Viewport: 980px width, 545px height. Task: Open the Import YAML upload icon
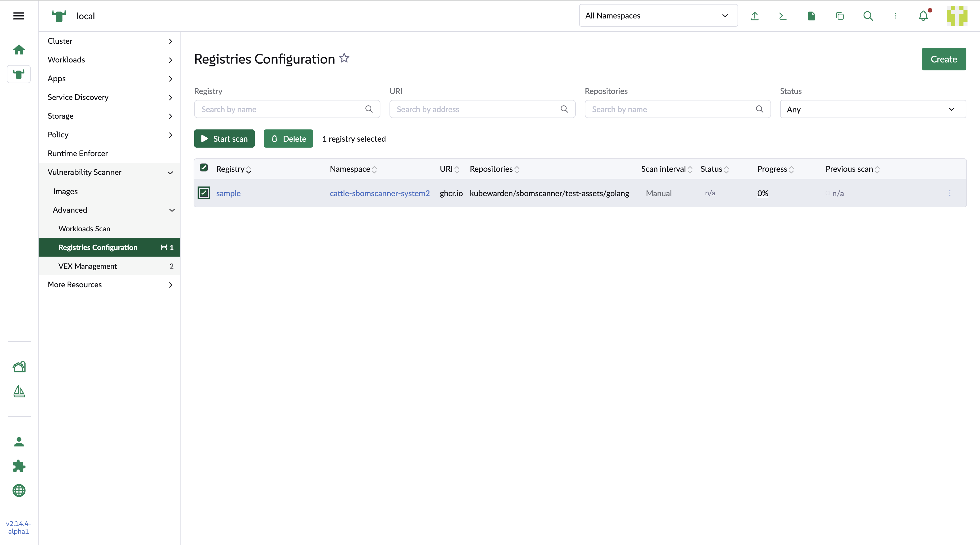[x=755, y=16]
